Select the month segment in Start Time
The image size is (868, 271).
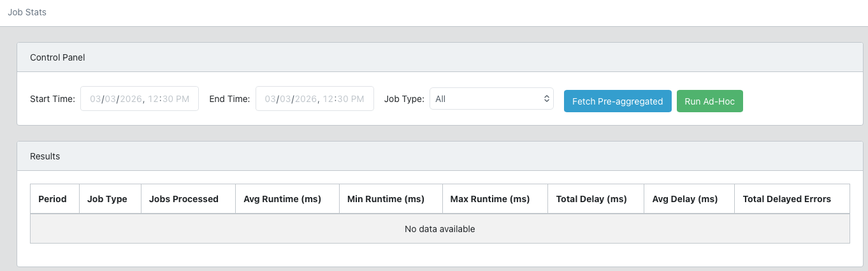pos(96,99)
